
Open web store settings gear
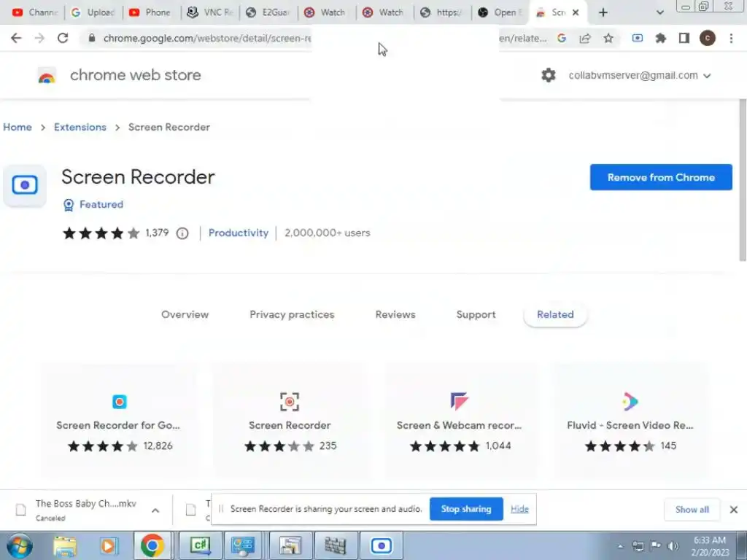click(x=549, y=75)
